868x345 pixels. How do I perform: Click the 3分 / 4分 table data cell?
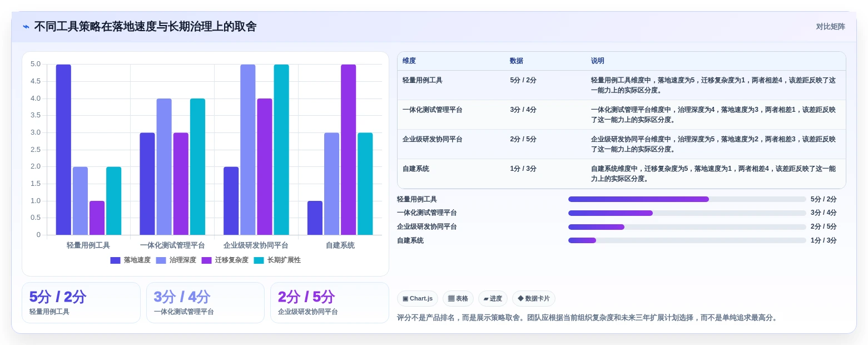523,110
